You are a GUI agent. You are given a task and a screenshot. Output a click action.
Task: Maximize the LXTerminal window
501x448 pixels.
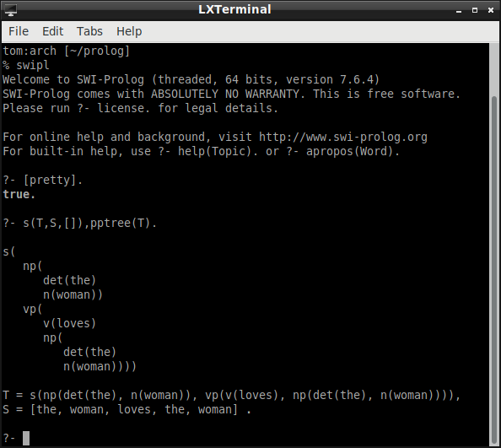(x=475, y=10)
